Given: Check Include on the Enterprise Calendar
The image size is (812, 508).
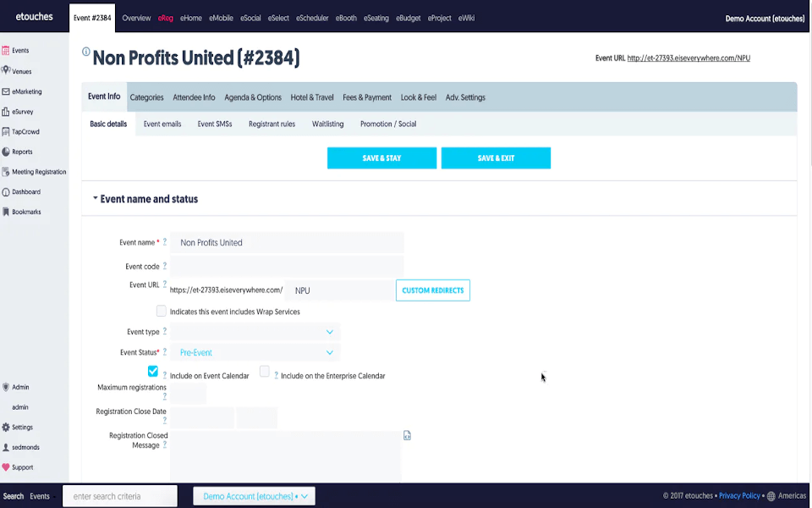Looking at the screenshot, I should [264, 371].
